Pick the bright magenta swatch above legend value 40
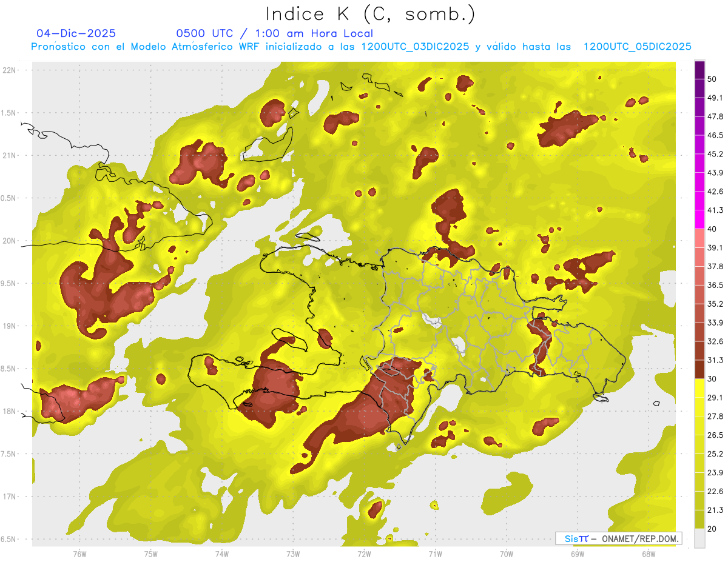 pyautogui.click(x=699, y=219)
